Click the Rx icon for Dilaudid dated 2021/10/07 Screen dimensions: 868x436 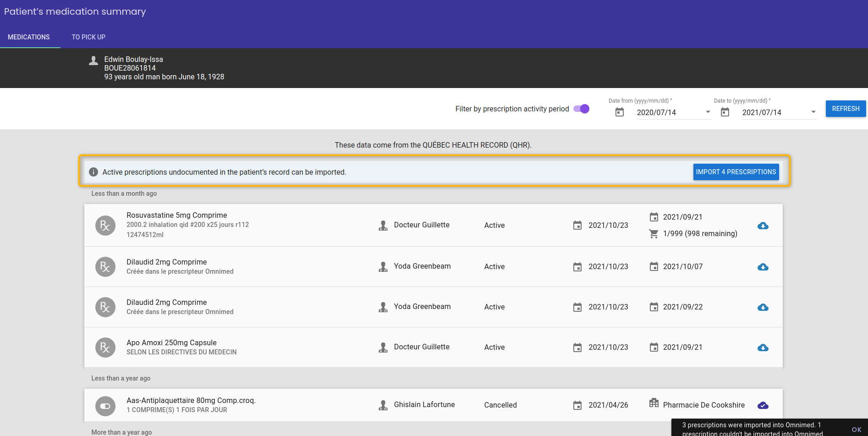coord(105,267)
